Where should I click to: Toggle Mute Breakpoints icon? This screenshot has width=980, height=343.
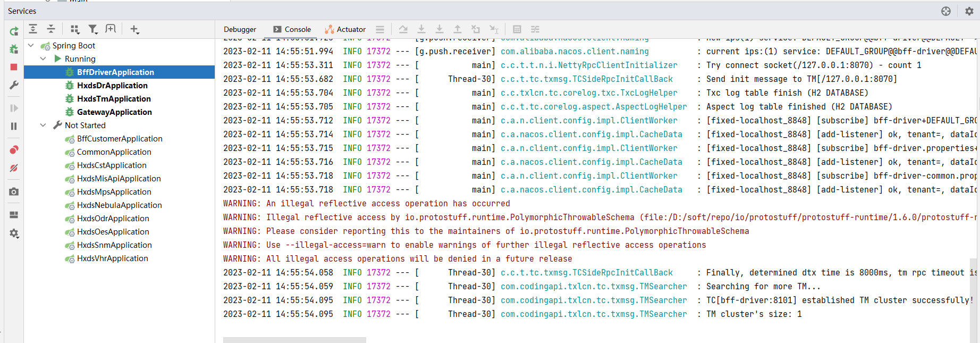(x=14, y=168)
